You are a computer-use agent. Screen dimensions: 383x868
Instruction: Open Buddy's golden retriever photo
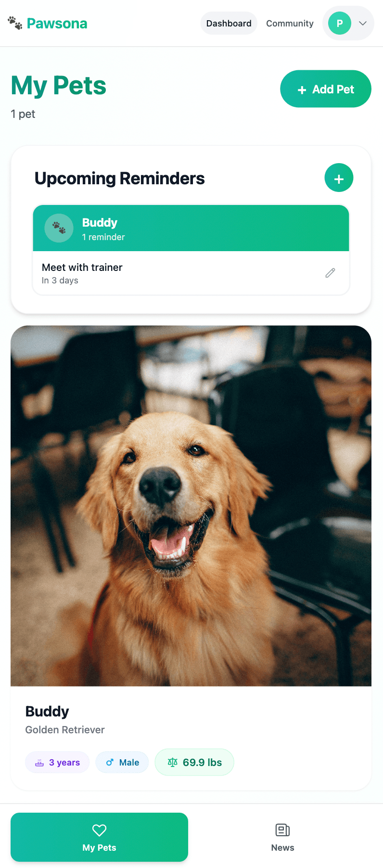(x=191, y=506)
